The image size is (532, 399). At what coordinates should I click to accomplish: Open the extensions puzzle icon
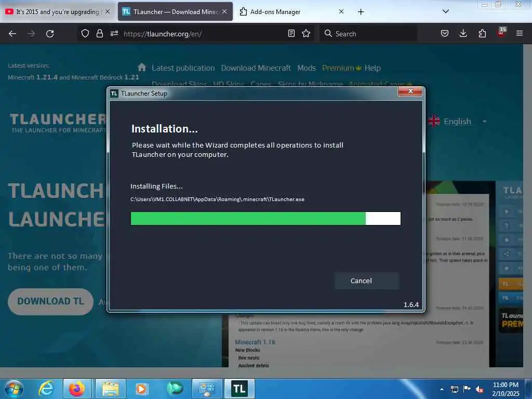pos(482,33)
